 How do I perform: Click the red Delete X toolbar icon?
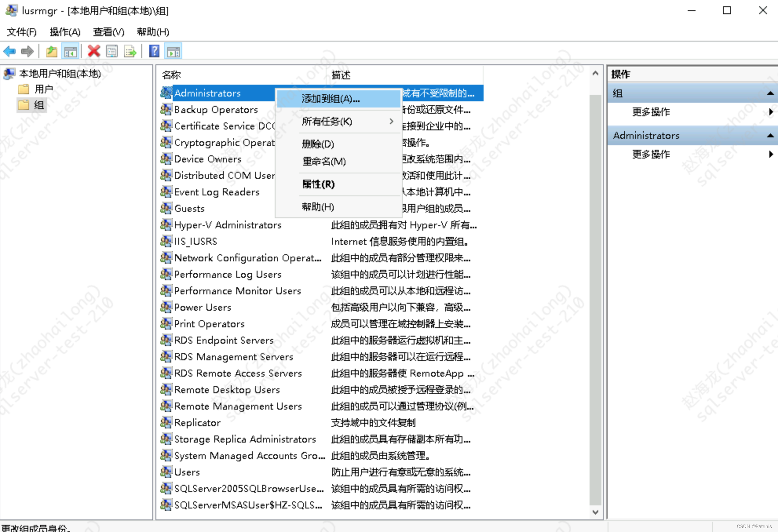pyautogui.click(x=94, y=51)
